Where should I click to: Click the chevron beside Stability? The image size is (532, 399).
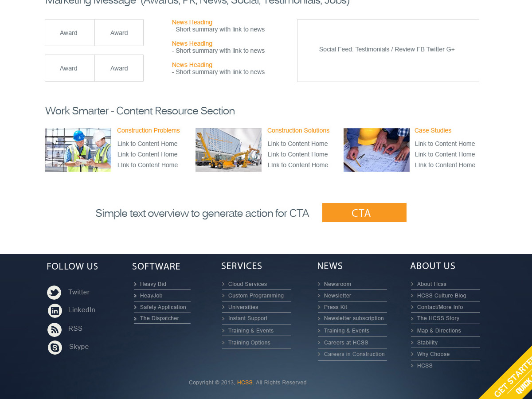pos(412,343)
